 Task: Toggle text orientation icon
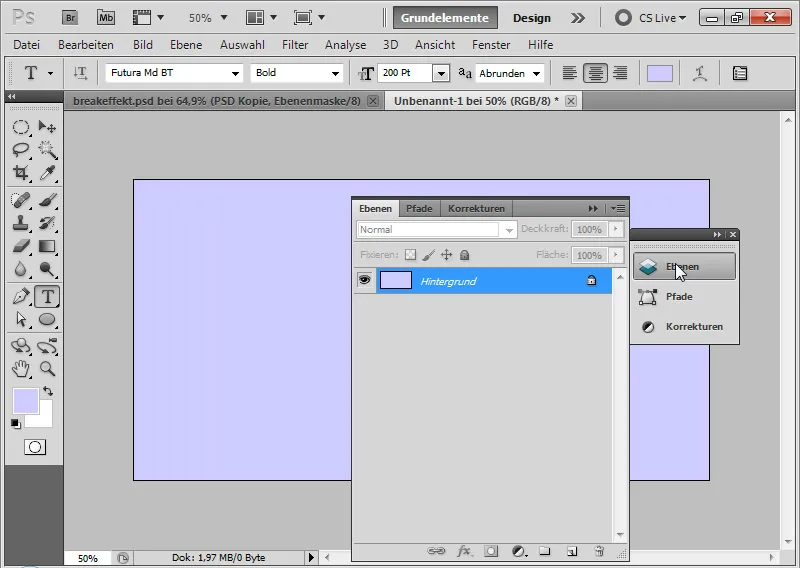coord(81,73)
